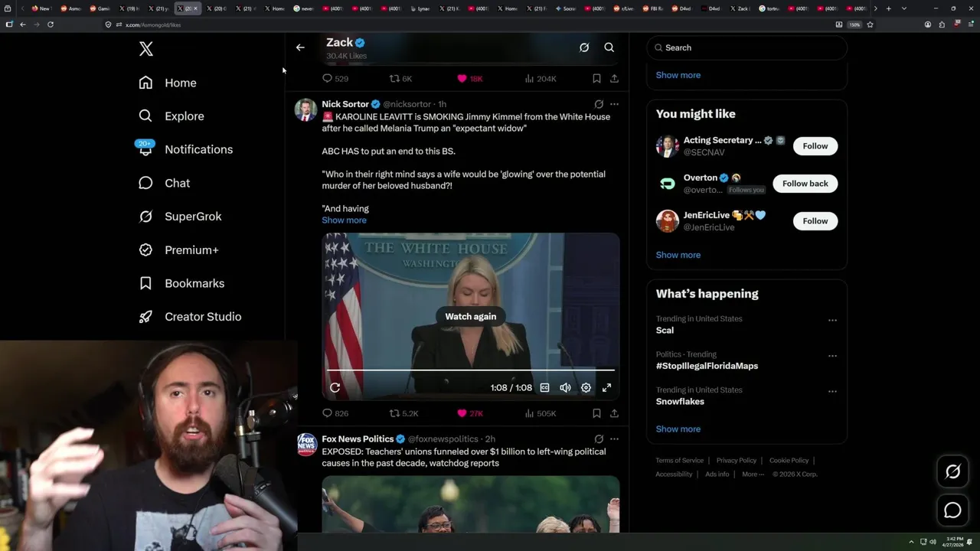Replay the video with the replay icon
This screenshot has height=551, width=980.
coord(335,388)
